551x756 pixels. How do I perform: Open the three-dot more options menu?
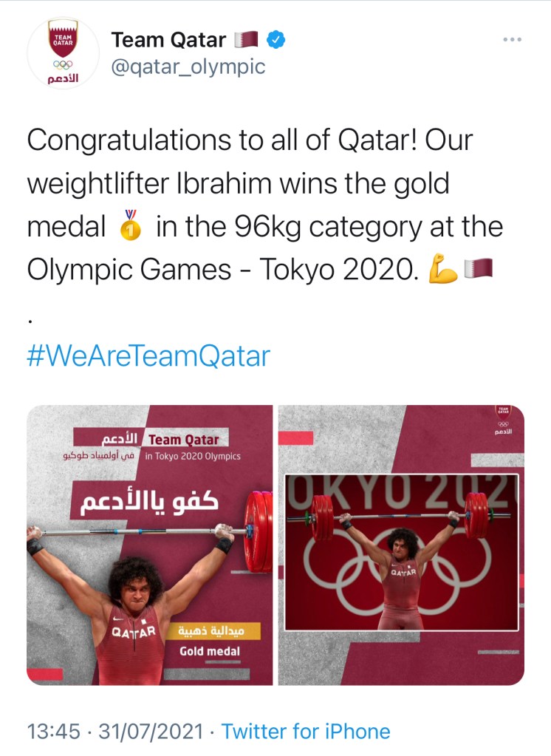tap(512, 39)
